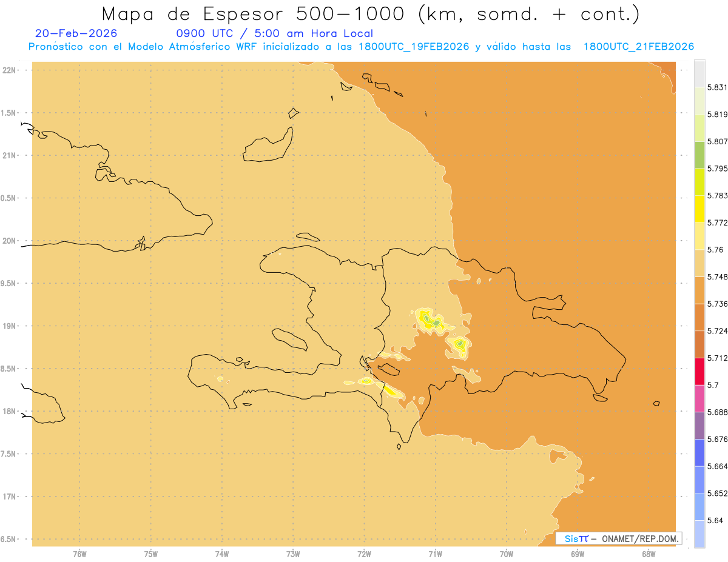728x562 pixels.
Task: Click the longitude label 76W
Action: [x=79, y=554]
